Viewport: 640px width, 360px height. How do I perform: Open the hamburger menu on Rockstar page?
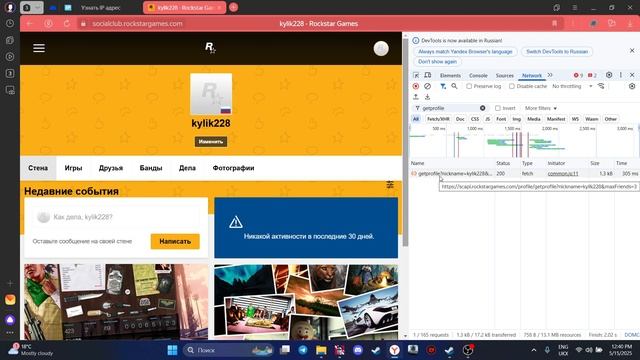39,48
